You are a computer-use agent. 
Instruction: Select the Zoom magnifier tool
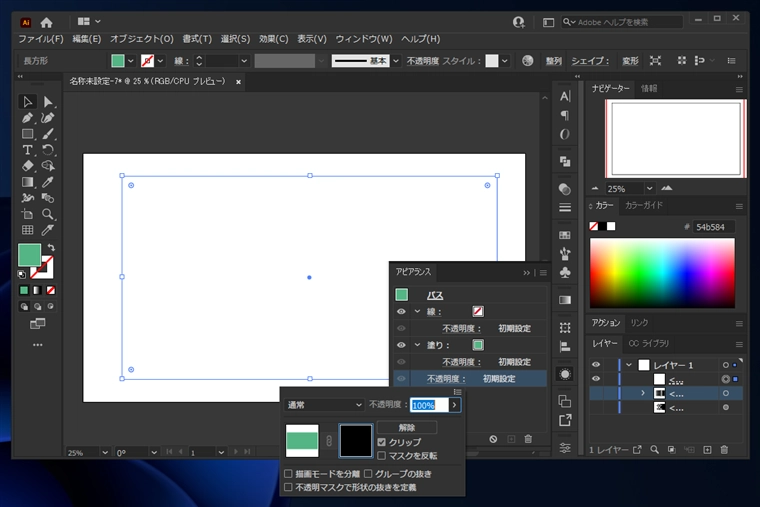48,214
